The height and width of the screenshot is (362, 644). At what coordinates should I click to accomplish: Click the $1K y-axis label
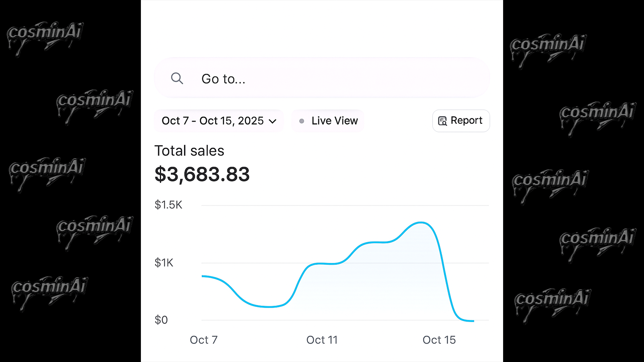click(x=164, y=262)
